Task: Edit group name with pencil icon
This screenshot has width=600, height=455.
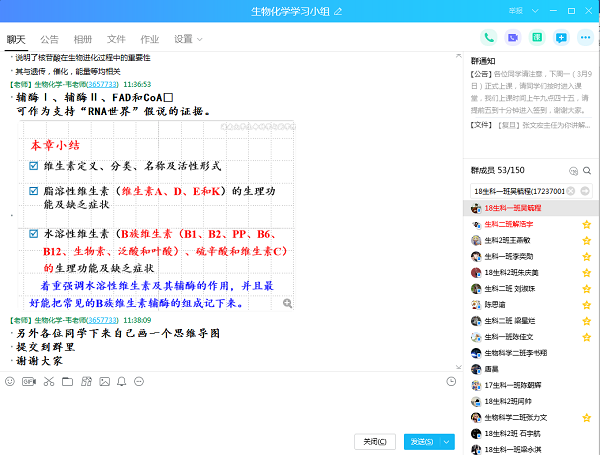Action: pyautogui.click(x=337, y=11)
